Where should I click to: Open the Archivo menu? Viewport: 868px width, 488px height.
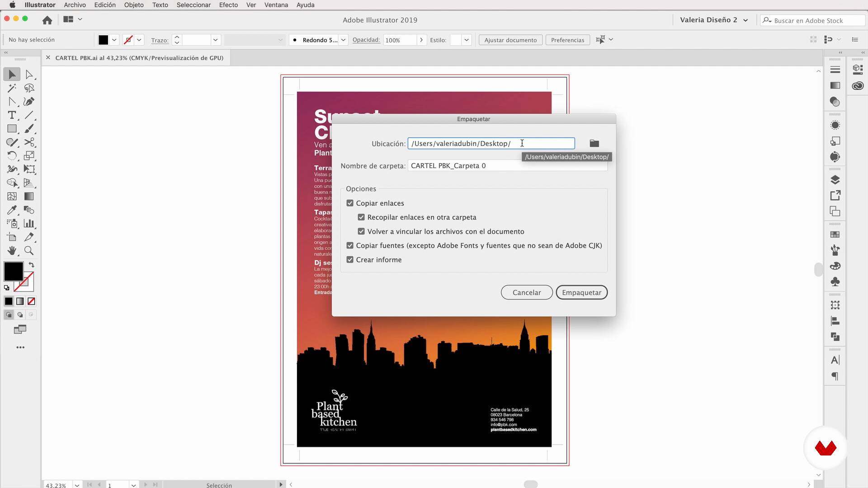coord(75,5)
